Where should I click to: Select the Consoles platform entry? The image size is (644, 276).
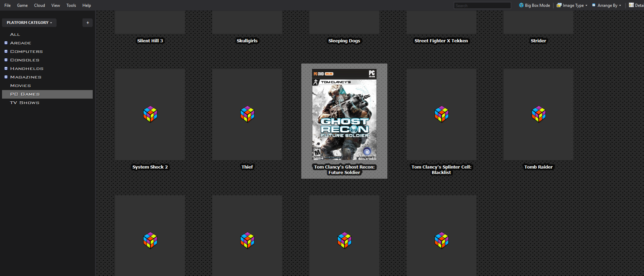tap(25, 60)
